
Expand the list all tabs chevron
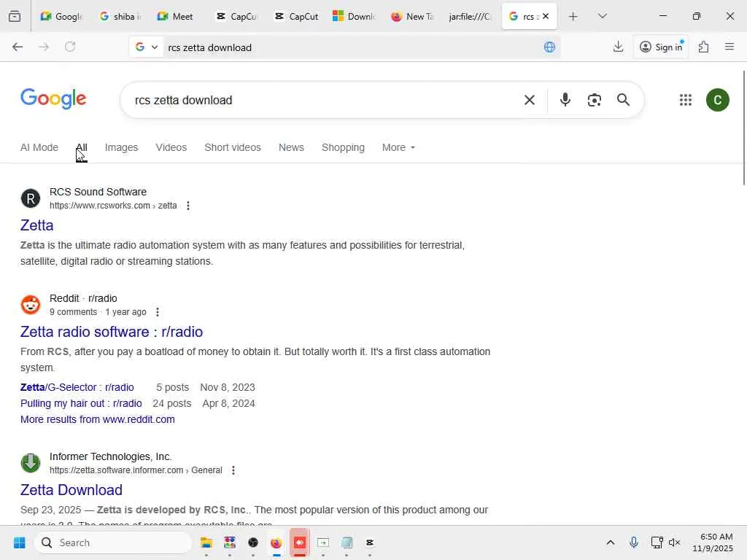[x=602, y=16]
